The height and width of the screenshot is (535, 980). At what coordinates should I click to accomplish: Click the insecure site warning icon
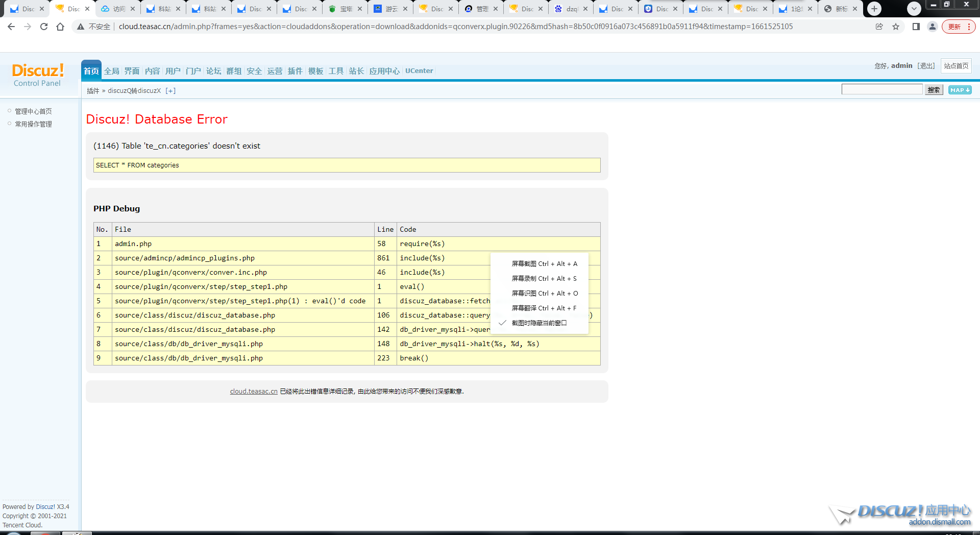pyautogui.click(x=81, y=27)
